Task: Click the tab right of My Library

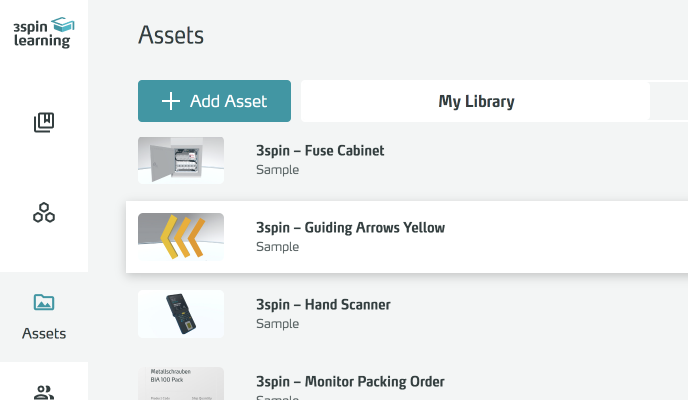Action: coord(668,101)
